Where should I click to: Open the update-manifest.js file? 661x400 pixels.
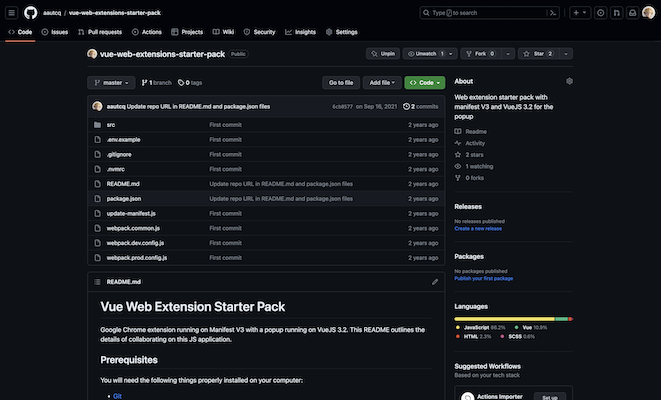[x=131, y=213]
